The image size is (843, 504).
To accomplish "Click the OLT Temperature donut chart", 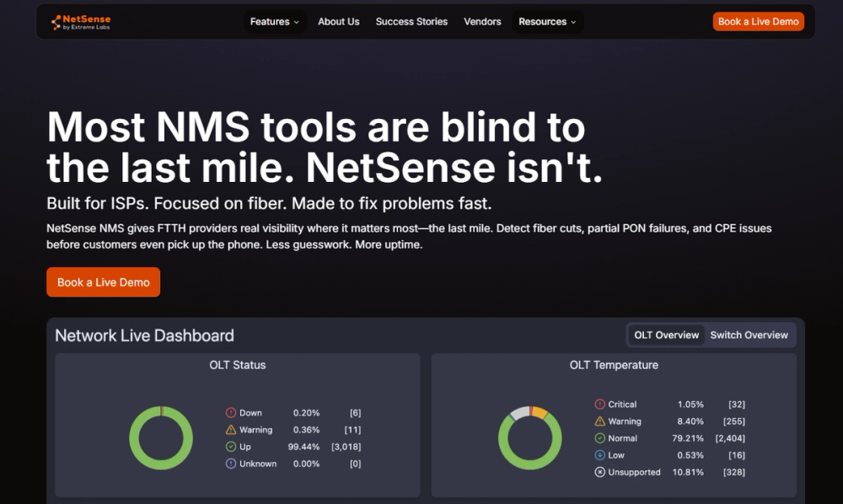I will [x=530, y=438].
